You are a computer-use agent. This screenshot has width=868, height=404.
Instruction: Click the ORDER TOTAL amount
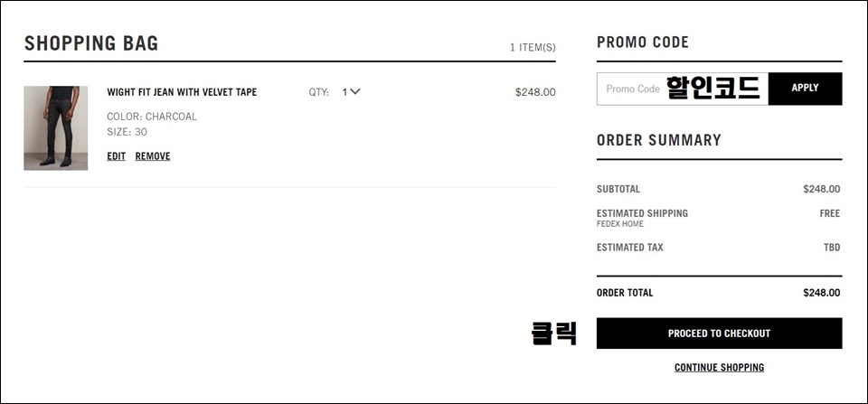click(x=822, y=293)
